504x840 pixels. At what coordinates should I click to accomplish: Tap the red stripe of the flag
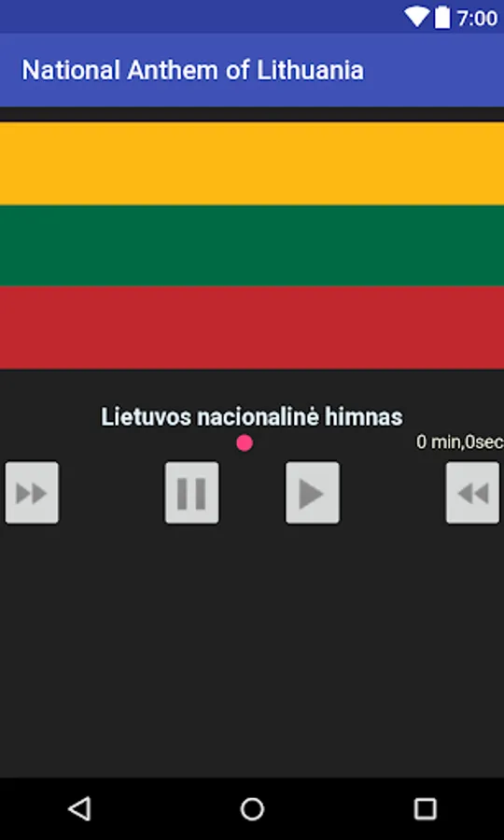[x=252, y=328]
